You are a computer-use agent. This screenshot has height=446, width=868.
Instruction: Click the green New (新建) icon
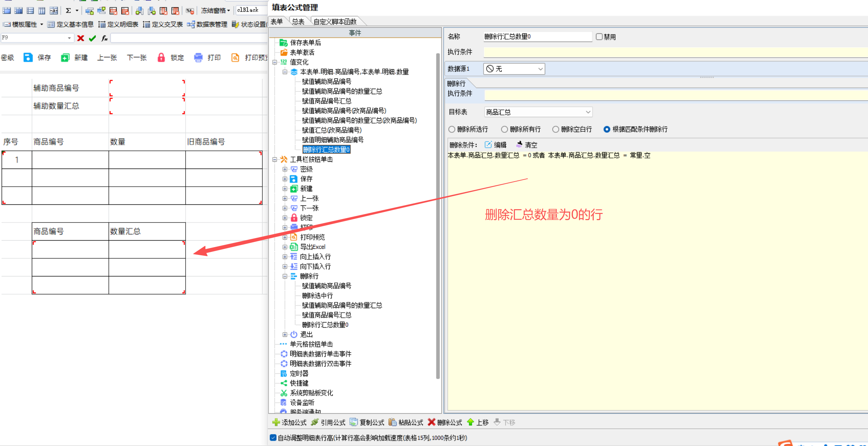pyautogui.click(x=65, y=57)
